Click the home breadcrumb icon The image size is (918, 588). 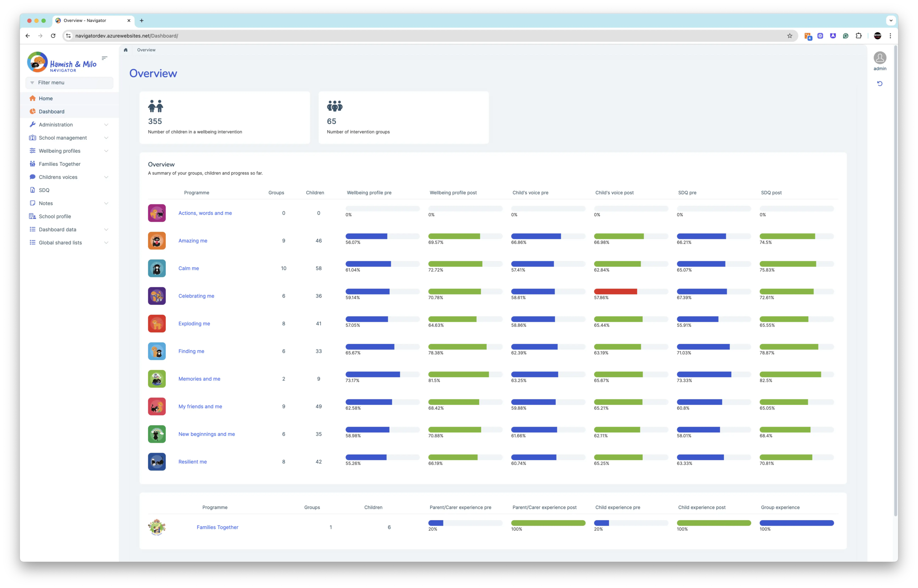tap(126, 50)
